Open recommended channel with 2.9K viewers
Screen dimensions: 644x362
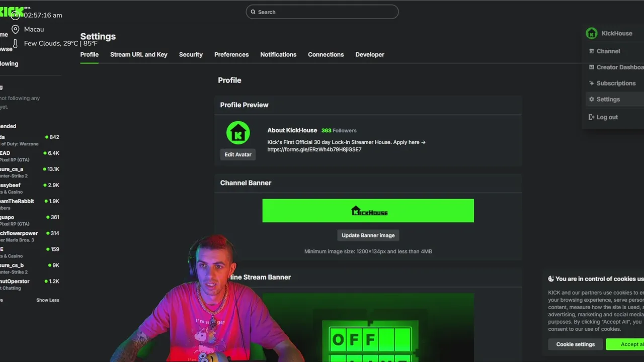click(x=30, y=189)
